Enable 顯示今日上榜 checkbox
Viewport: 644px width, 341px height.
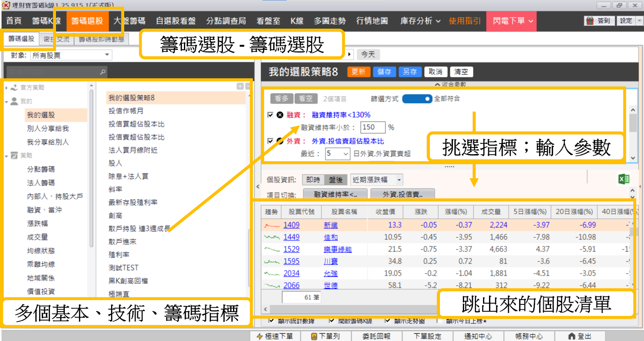coord(440,320)
